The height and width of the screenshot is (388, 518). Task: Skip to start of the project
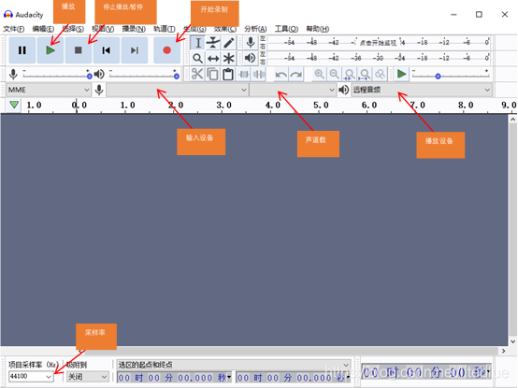click(x=106, y=50)
